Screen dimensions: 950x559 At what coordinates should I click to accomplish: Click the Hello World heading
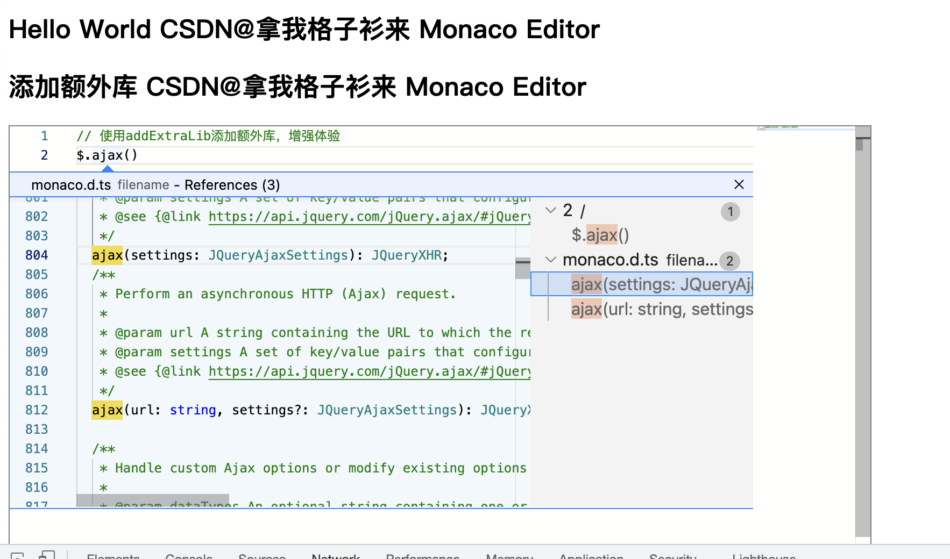304,29
